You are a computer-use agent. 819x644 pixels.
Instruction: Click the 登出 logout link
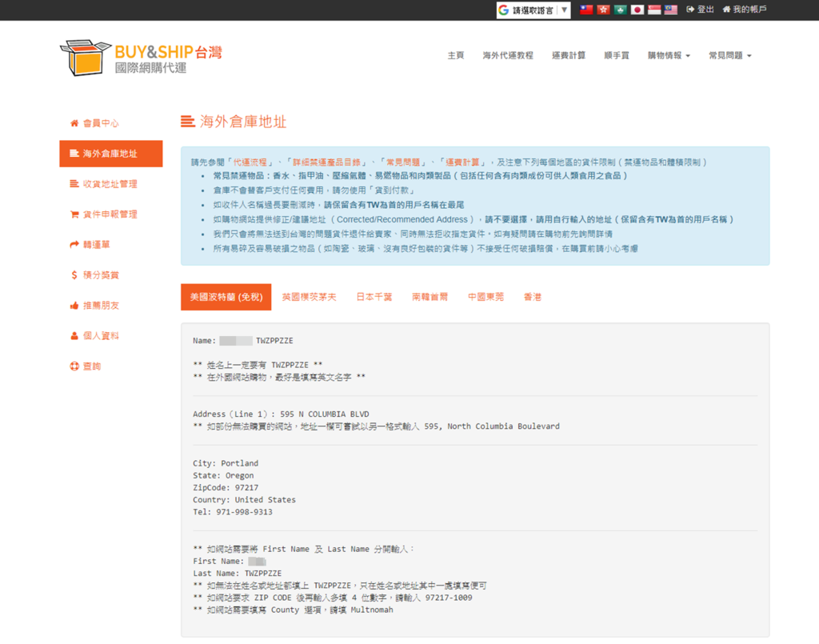tap(701, 10)
